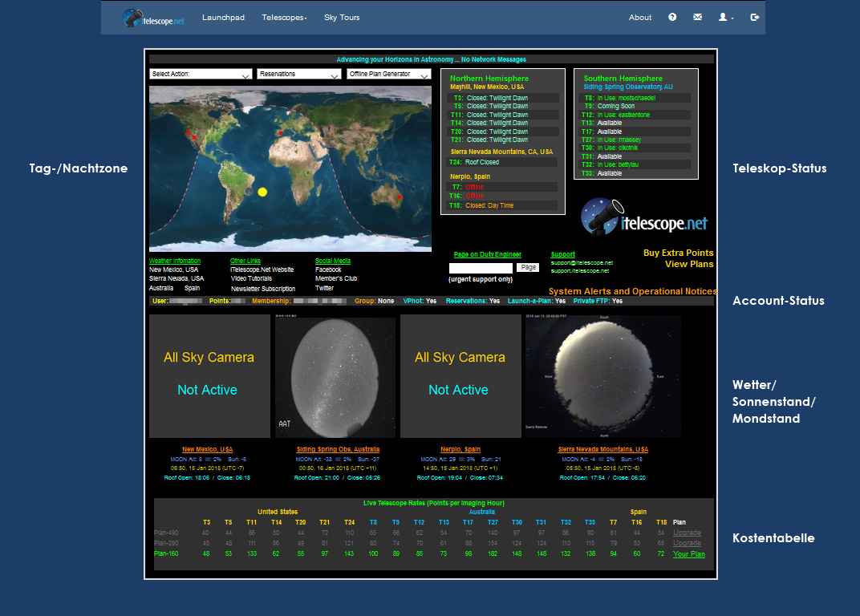Viewport: 860px width, 616px height.
Task: Click the iTelescope.net logo in navbar
Action: [153, 18]
